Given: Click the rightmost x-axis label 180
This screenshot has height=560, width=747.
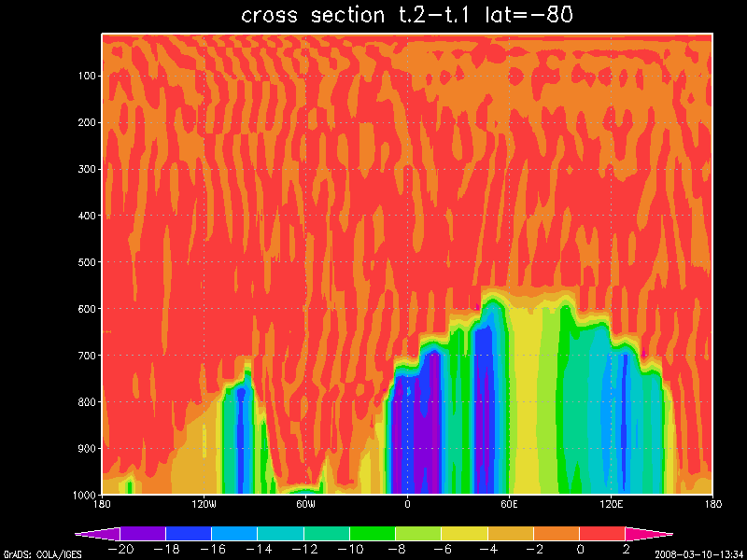Looking at the screenshot, I should click(x=712, y=504).
